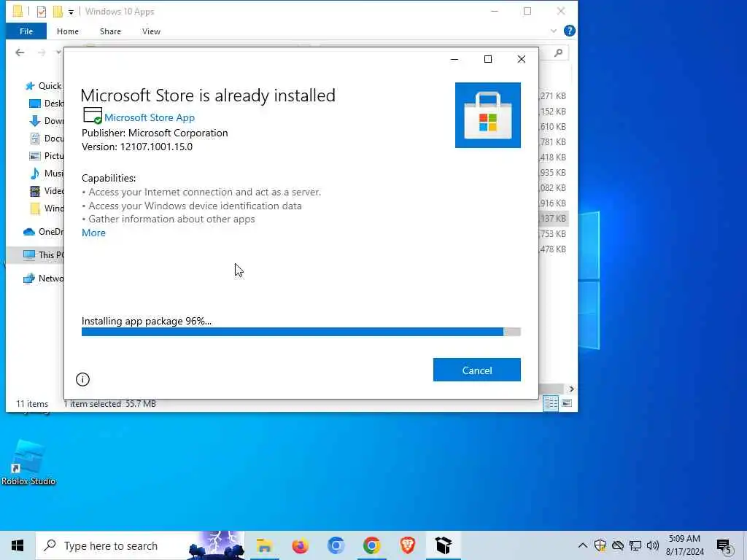Screen dimensions: 747x560
Task: Open File Explorer from the taskbar
Action: pyautogui.click(x=264, y=545)
